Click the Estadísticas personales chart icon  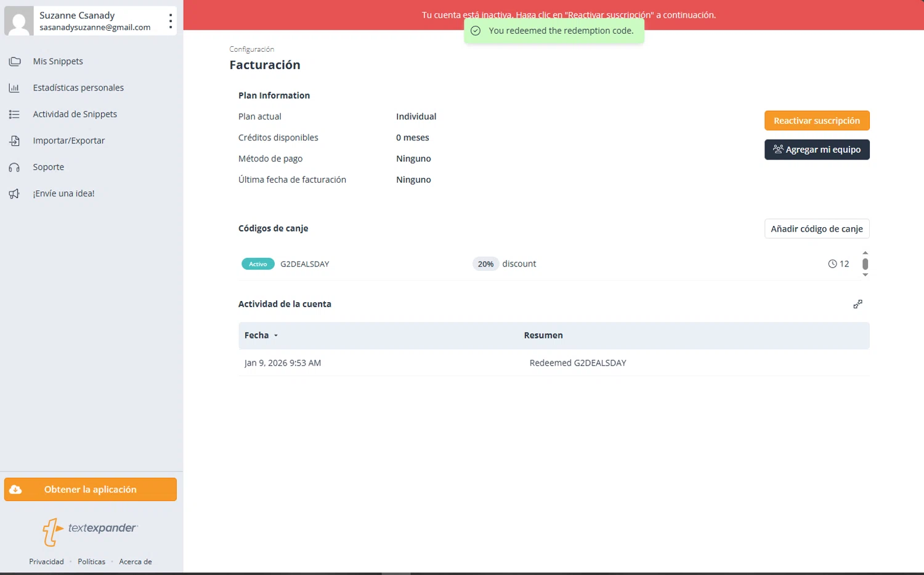(x=14, y=88)
